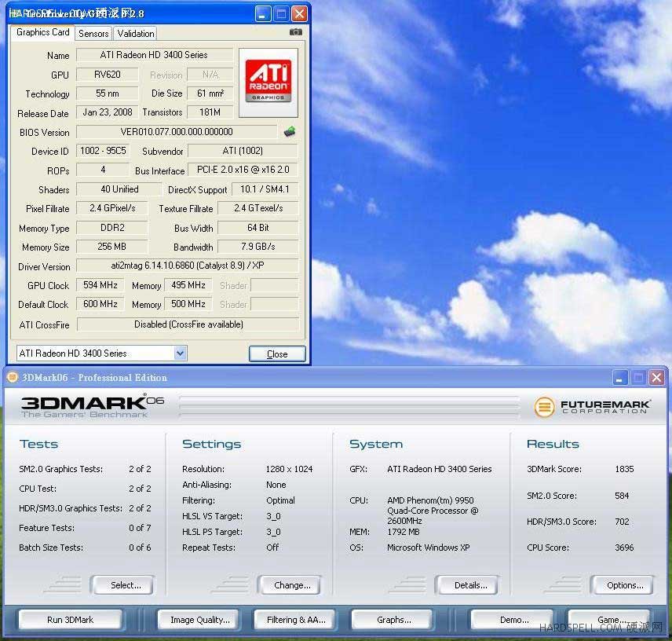
Task: Click the Device ID field 1002 - 95C5
Action: tap(103, 151)
